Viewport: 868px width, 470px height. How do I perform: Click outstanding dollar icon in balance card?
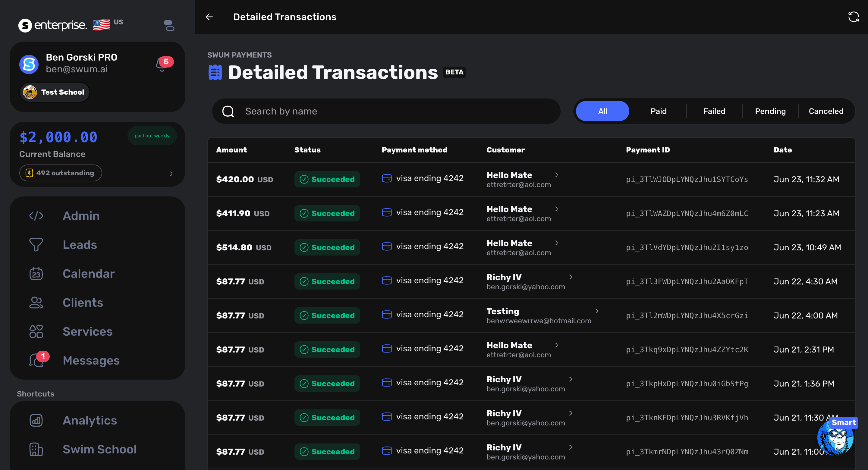click(29, 173)
